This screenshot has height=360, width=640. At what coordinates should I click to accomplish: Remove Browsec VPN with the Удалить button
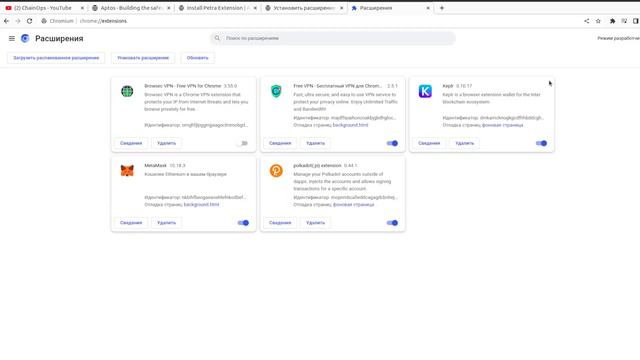click(167, 143)
